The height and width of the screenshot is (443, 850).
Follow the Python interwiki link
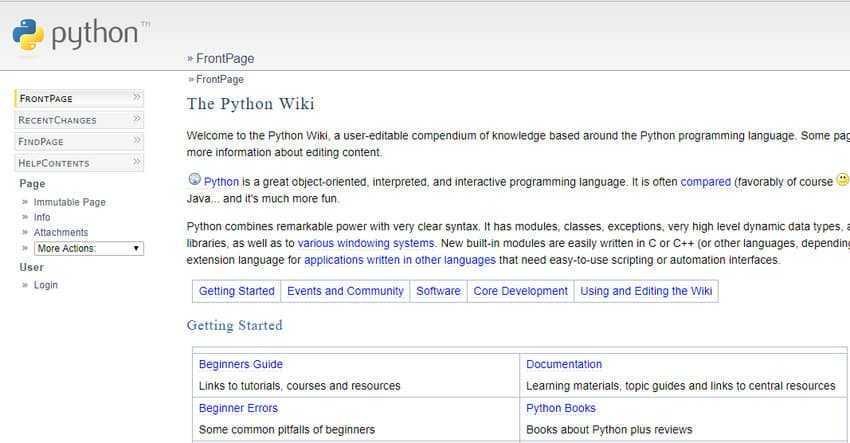(x=221, y=182)
